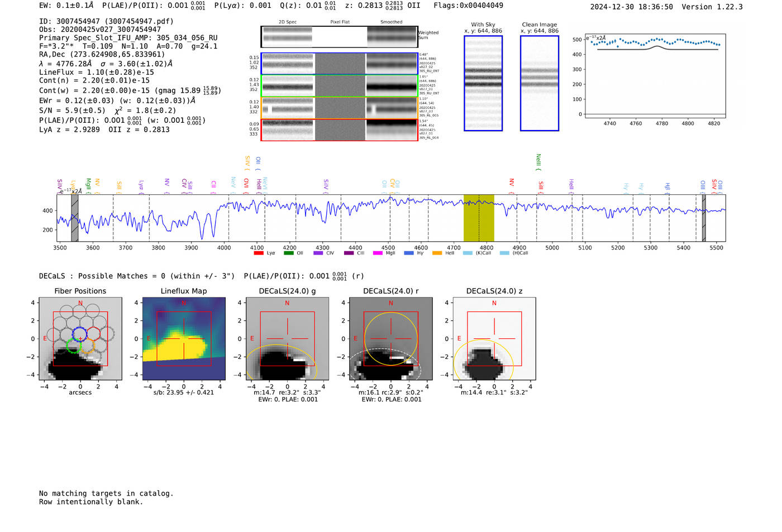
Task: Select the orange-bordered 2D spectrum row
Action: click(339, 108)
